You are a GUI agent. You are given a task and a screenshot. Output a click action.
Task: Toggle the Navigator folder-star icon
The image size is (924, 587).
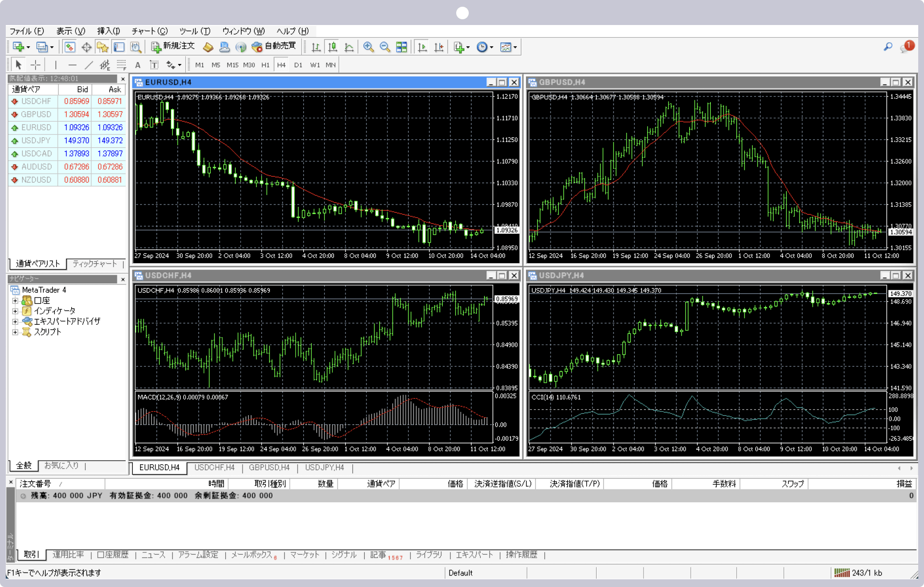(103, 47)
